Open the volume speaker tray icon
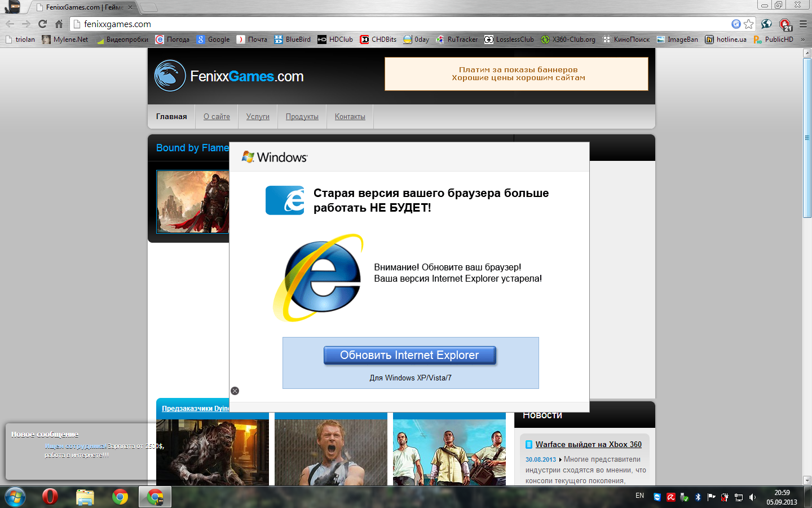The width and height of the screenshot is (812, 508). click(752, 497)
